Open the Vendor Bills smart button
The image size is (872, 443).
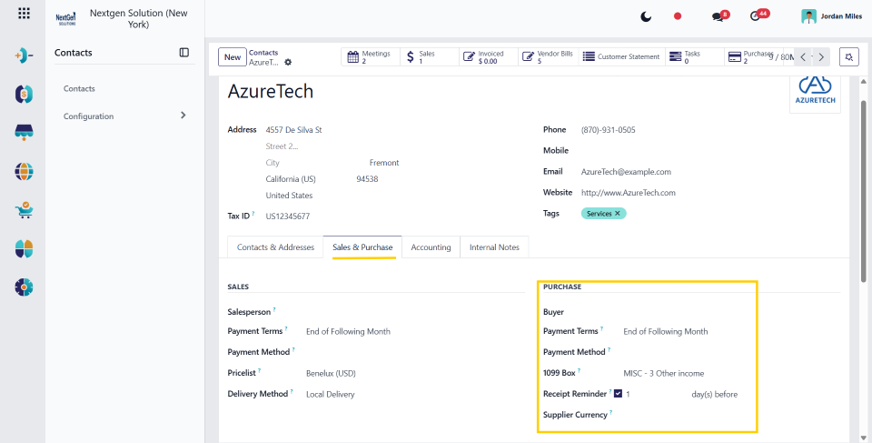point(548,57)
